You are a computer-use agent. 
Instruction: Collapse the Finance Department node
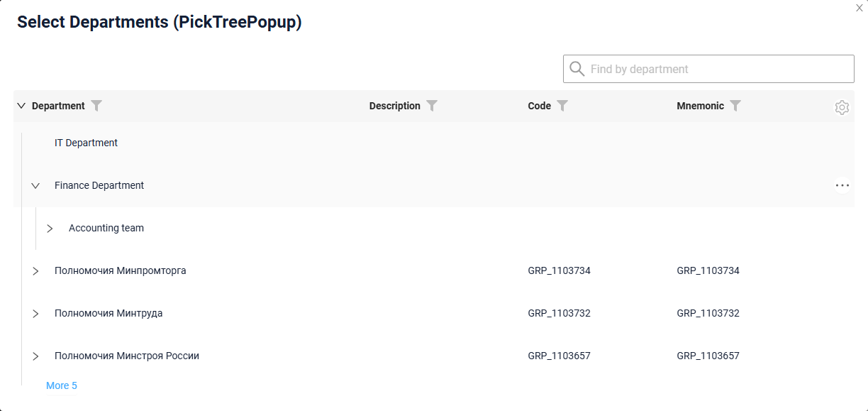click(x=35, y=185)
